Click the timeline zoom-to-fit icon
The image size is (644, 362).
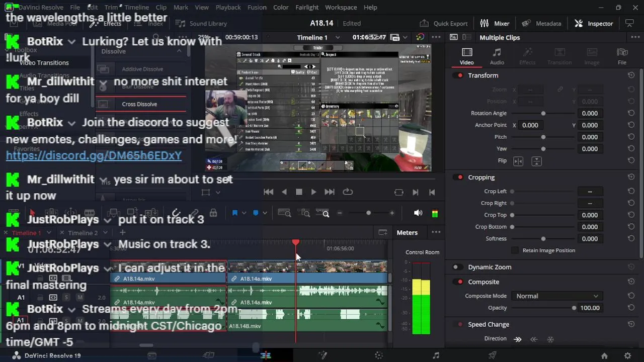[284, 213]
